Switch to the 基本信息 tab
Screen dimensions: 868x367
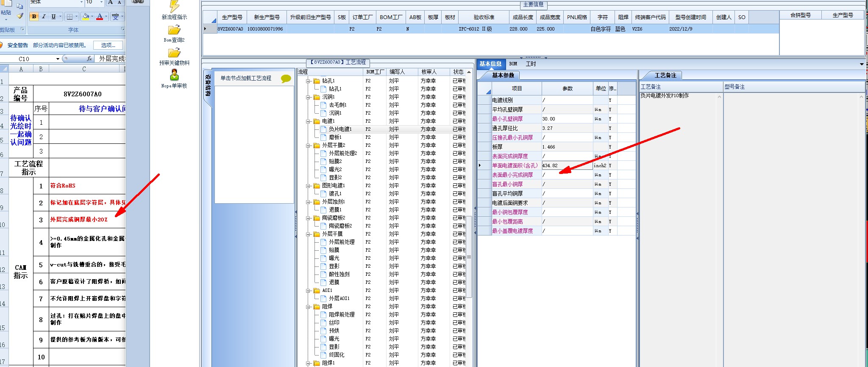pos(490,64)
